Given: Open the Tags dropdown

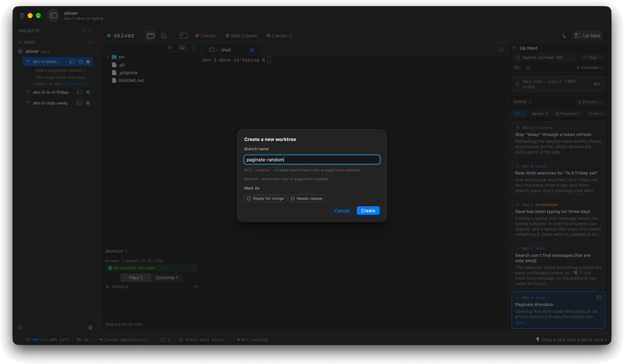Looking at the screenshot, I should (x=592, y=58).
